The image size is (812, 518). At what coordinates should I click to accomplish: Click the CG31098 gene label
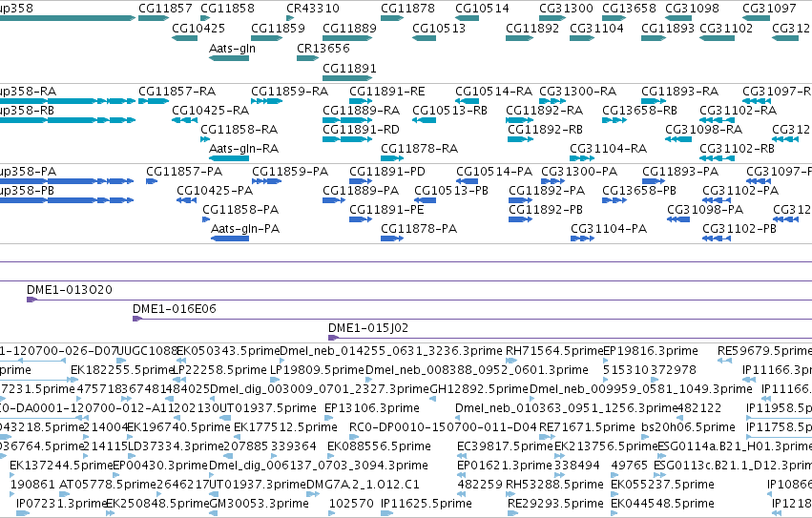(692, 9)
